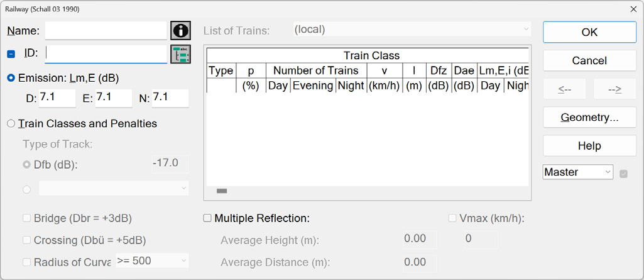Click the Day emission D value field

tap(58, 99)
